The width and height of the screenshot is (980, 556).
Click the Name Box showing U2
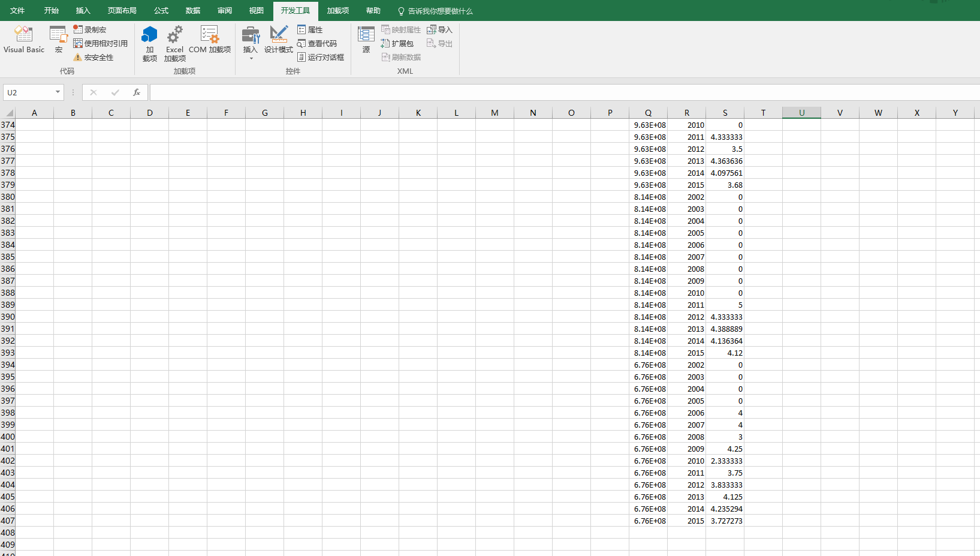pos(28,92)
